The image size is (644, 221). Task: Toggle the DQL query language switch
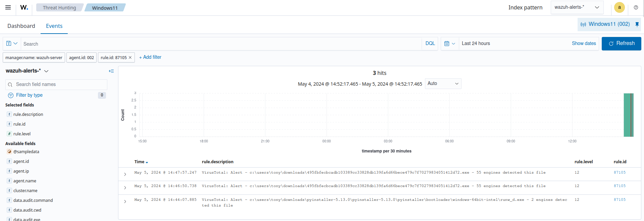(430, 44)
